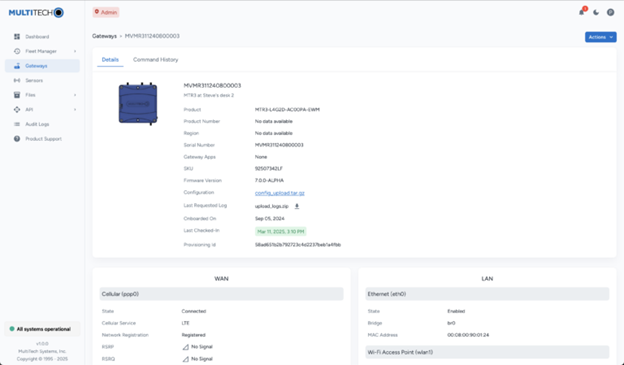The width and height of the screenshot is (624, 365).
Task: Click MAC Address 00:08:00:90:01:24
Action: tap(468, 335)
